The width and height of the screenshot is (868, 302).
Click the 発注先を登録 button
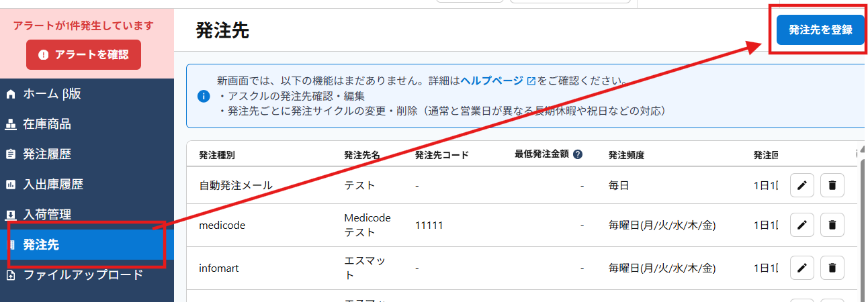(820, 30)
